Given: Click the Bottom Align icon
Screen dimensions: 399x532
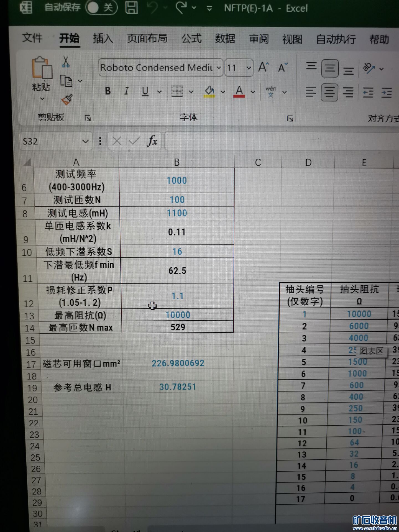Looking at the screenshot, I should (x=349, y=71).
